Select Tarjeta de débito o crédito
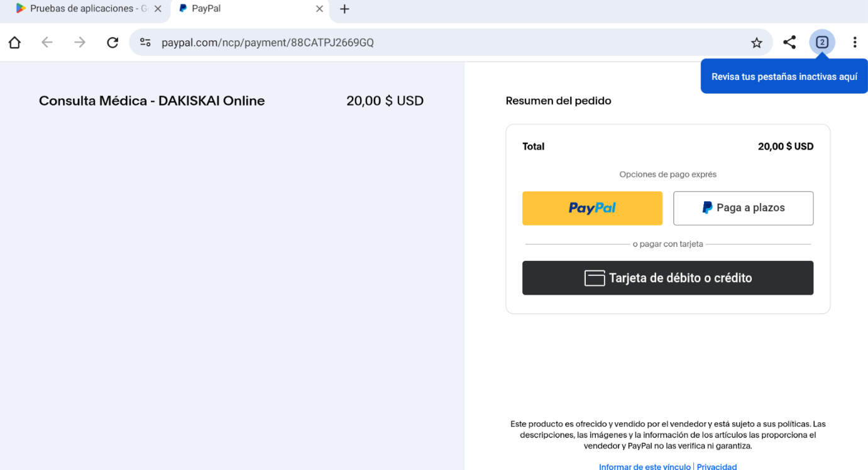868x470 pixels. pyautogui.click(x=668, y=278)
